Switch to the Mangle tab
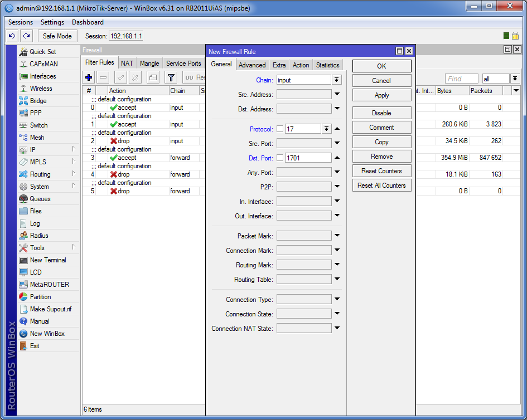Viewport: 527px width, 420px height. [x=149, y=64]
